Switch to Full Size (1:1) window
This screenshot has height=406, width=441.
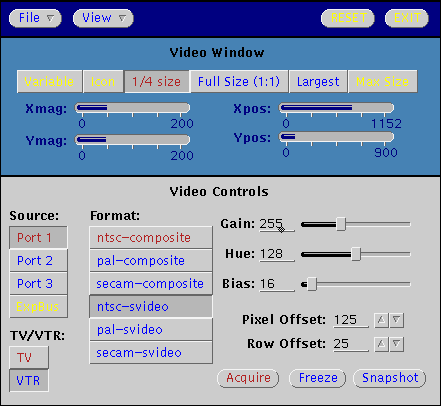tap(239, 82)
